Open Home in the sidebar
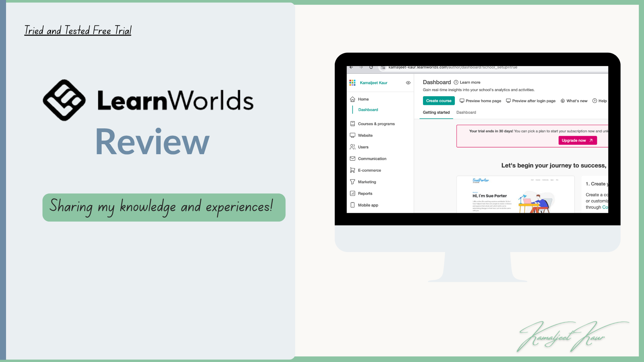644x362 pixels. tap(363, 99)
